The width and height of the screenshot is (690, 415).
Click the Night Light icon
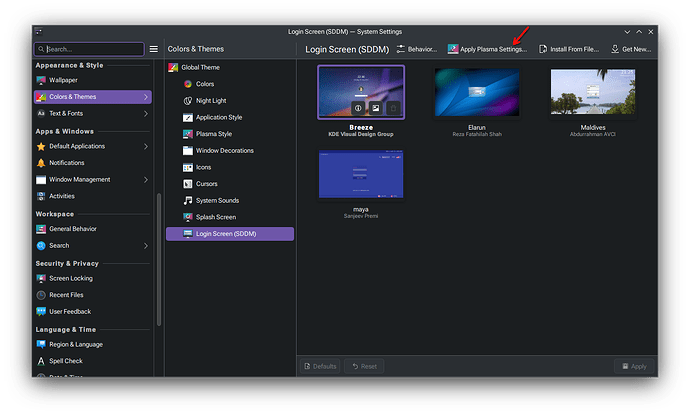click(188, 101)
